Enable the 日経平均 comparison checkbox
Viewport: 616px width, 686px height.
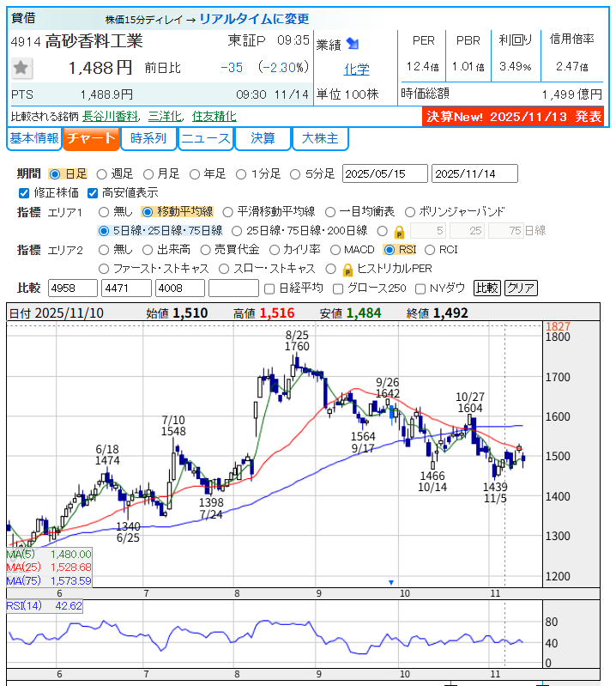(270, 288)
